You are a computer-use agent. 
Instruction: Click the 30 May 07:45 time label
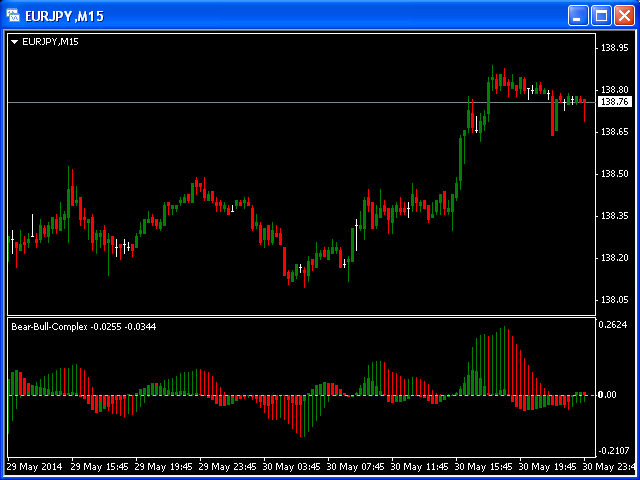356,466
